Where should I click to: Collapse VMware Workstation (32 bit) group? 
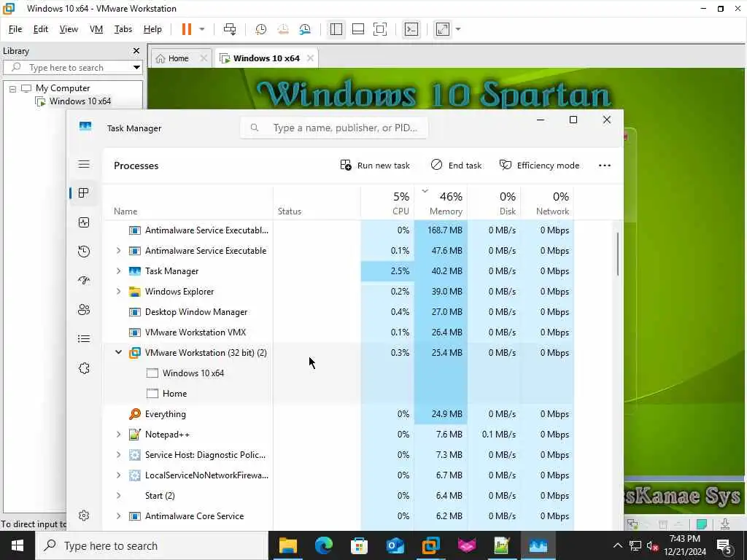pos(119,352)
